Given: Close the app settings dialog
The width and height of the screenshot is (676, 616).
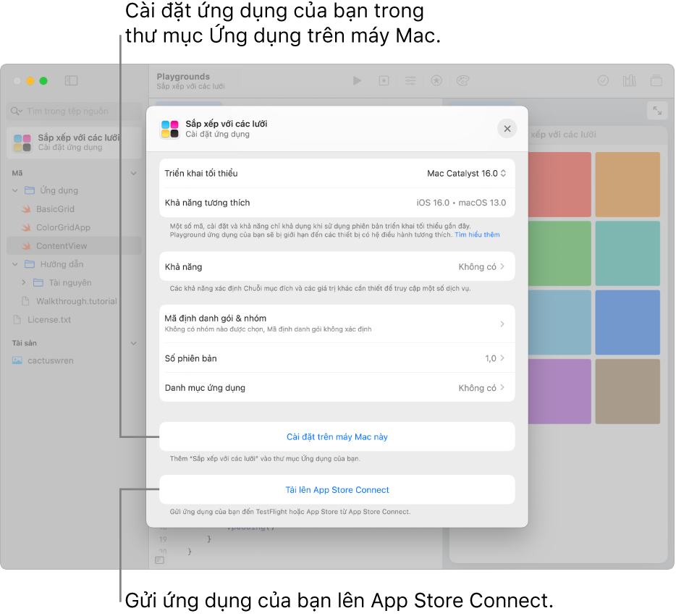Looking at the screenshot, I should pos(507,128).
